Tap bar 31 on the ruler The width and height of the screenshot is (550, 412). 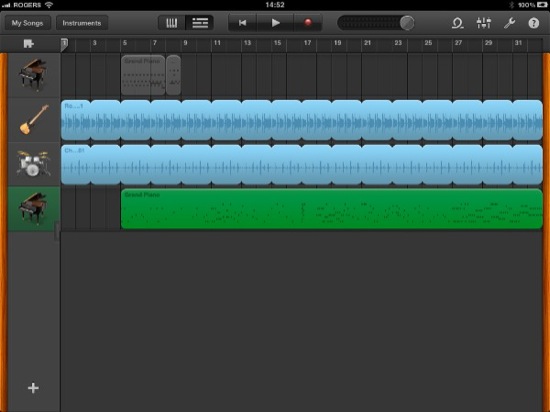518,43
